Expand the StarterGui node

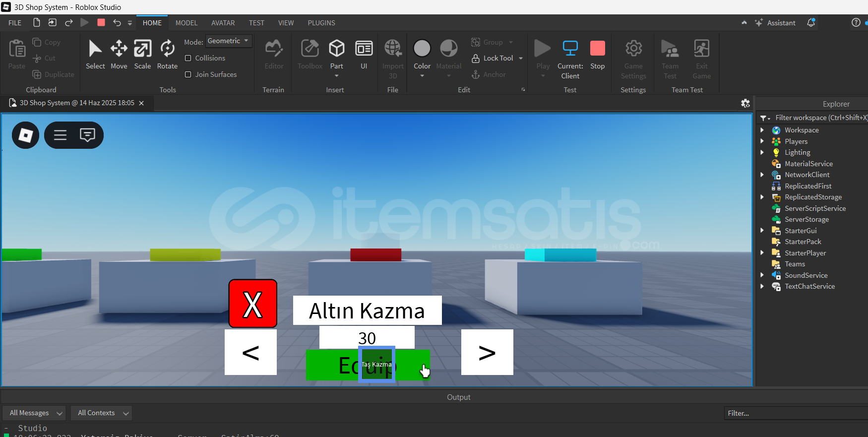point(762,231)
